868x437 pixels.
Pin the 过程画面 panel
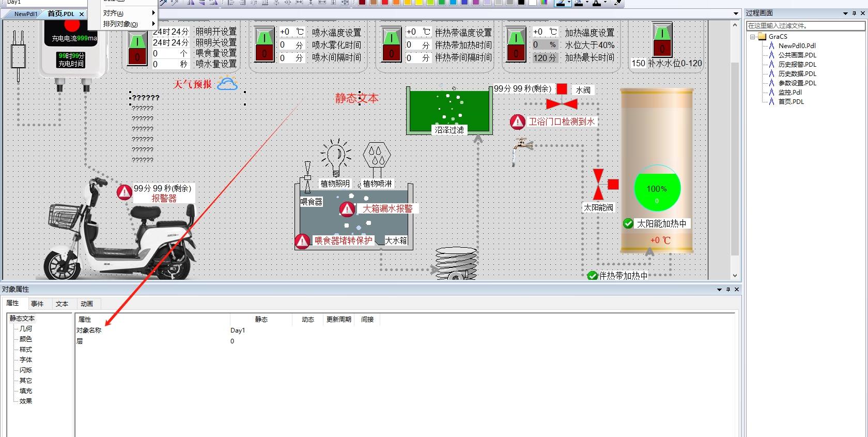[854, 13]
